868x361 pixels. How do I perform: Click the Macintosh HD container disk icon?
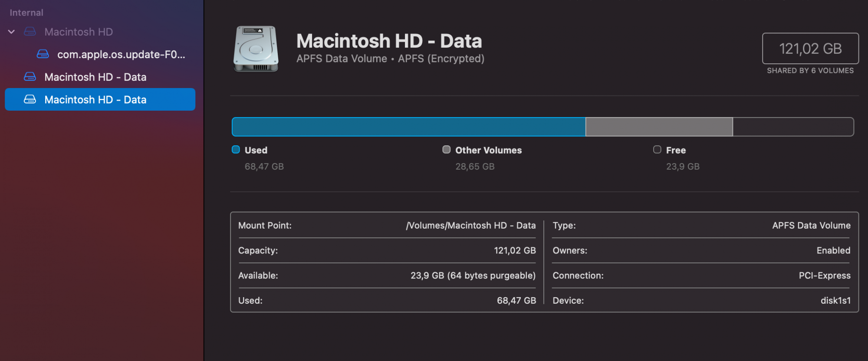pos(30,32)
